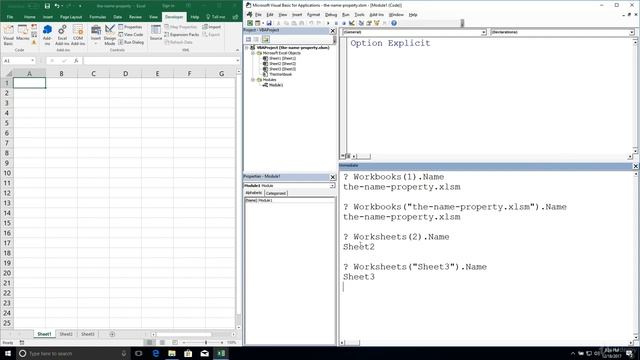Select the Sheet2 tab
The width and height of the screenshot is (640, 360).
click(66, 334)
